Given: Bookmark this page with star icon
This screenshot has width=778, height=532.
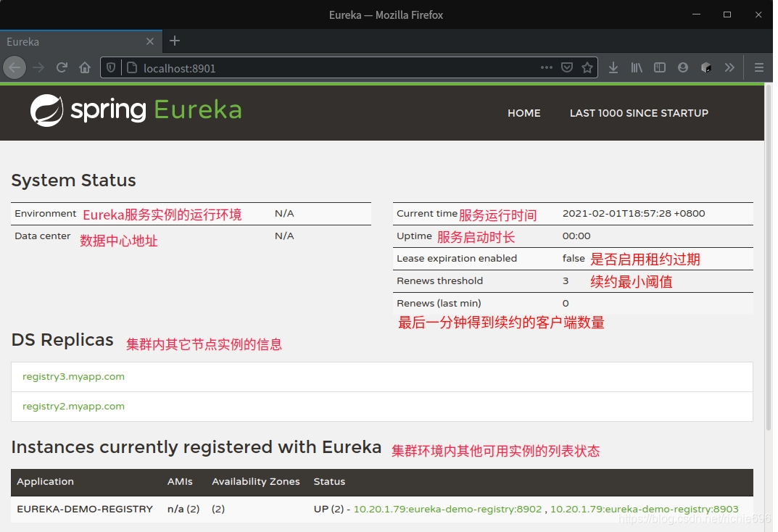Looking at the screenshot, I should [x=587, y=67].
